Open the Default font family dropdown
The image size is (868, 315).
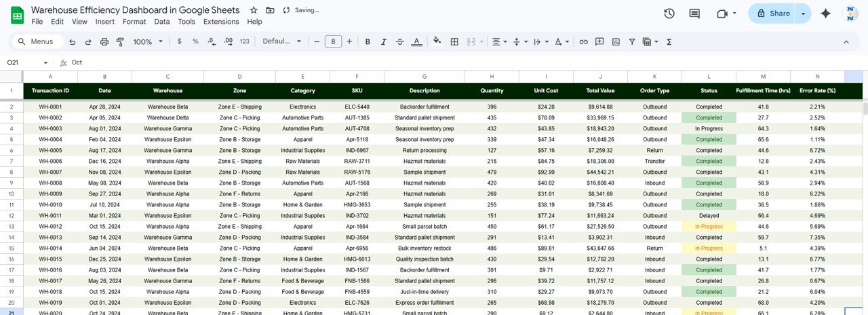click(281, 41)
